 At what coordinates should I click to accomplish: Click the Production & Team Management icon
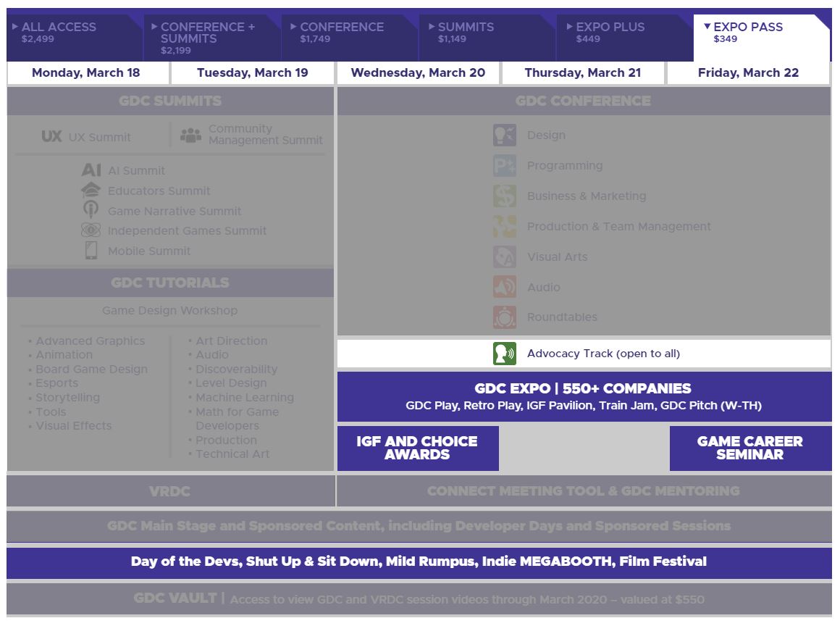point(505,226)
